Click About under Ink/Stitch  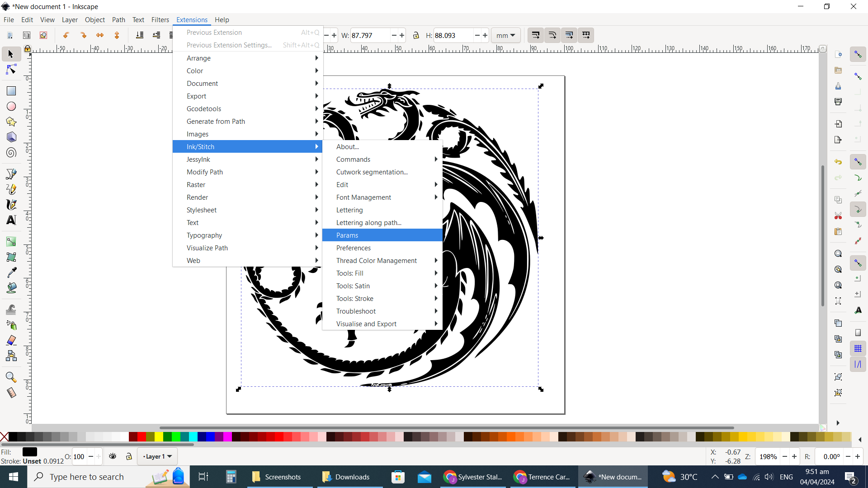pos(382,147)
